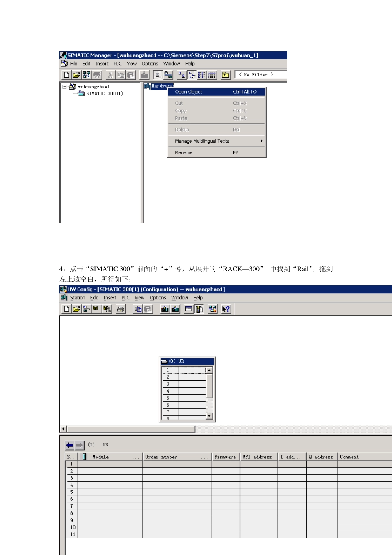Image resolution: width=392 pixels, height=555 pixels.
Task: Select SIMATIC 300(1) station in tree
Action: (x=104, y=94)
